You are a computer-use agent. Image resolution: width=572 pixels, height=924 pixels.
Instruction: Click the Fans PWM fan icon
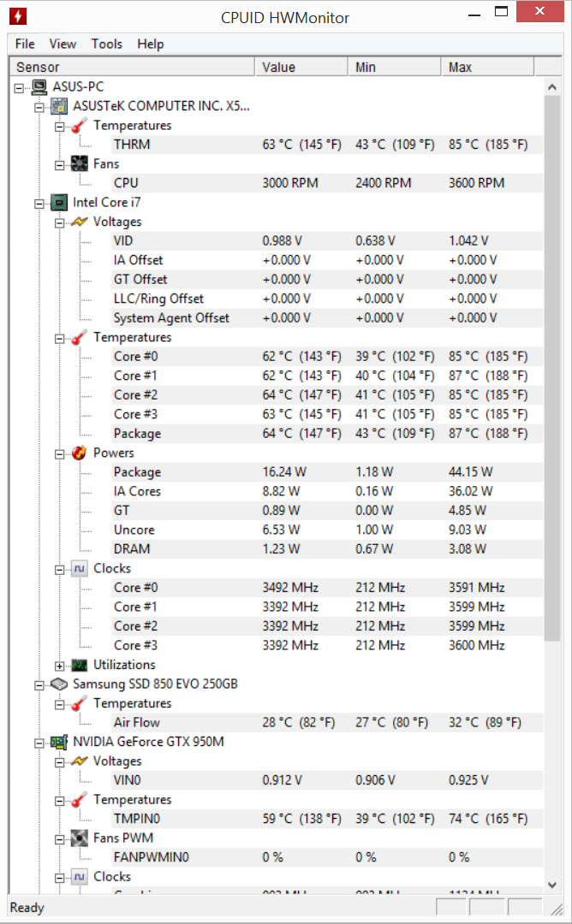coord(80,838)
